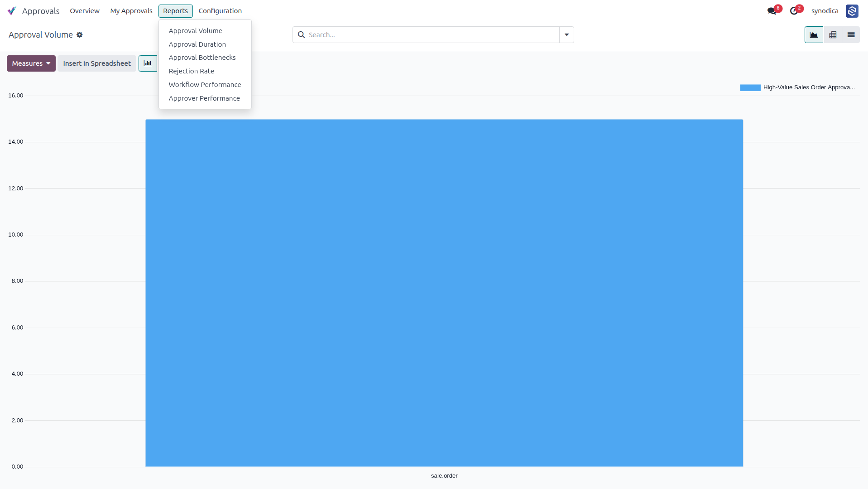Click the 16.00 y-axis label
Image resolution: width=868 pixels, height=489 pixels.
click(x=16, y=95)
